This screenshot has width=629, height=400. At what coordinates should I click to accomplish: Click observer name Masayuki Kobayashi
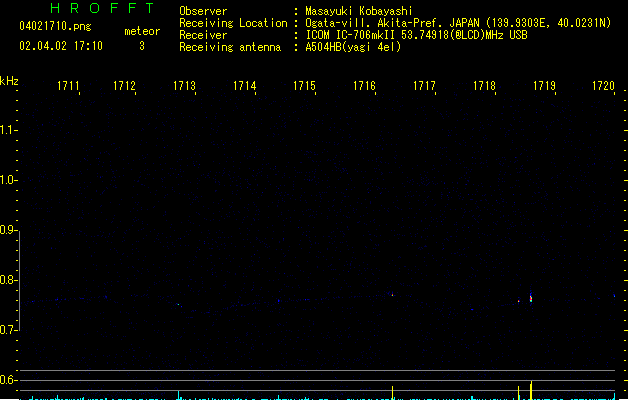point(358,11)
